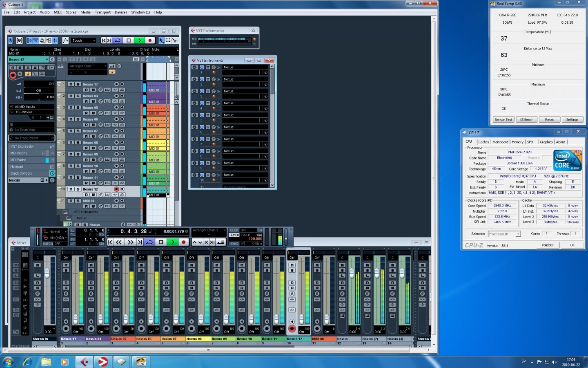Click Stop button in transport panel
Viewport: 588px width, 368px height.
[161, 242]
